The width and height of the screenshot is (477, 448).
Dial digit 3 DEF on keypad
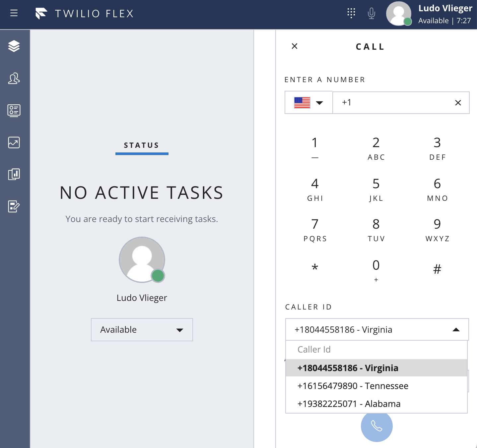point(437,148)
